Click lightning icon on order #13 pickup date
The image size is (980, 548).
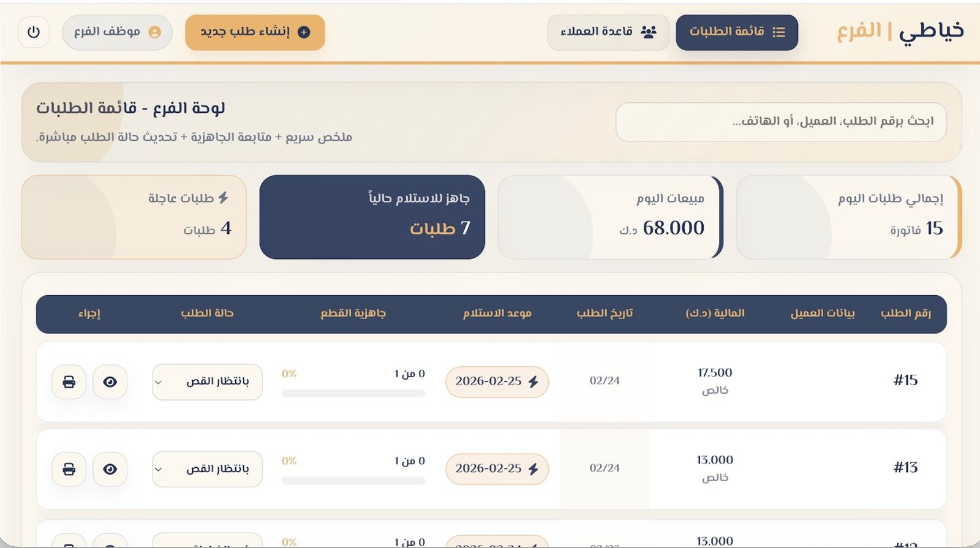533,469
